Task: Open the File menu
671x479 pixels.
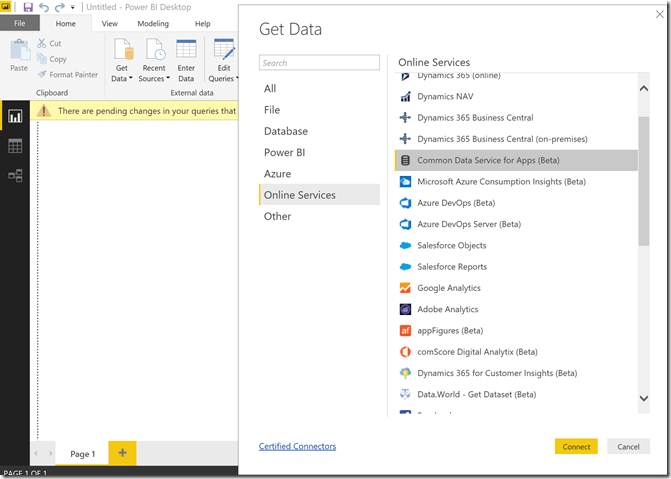Action: point(20,23)
